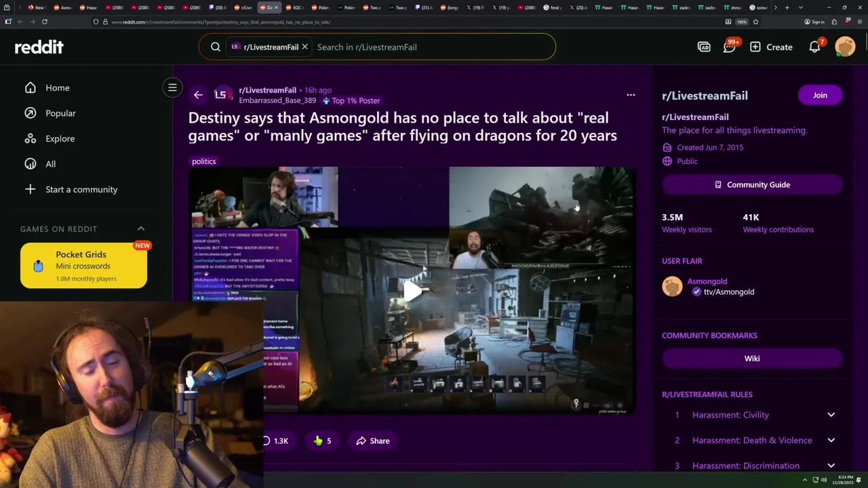The image size is (868, 488).
Task: Click the browser Sign in button
Action: 814,22
